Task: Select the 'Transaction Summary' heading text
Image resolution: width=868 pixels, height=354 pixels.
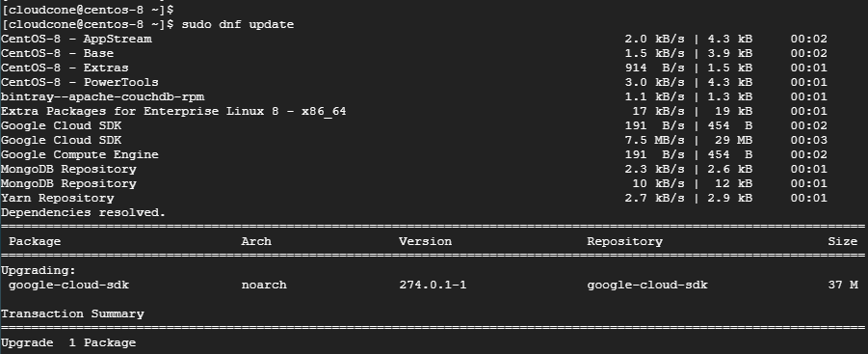Action: [72, 313]
